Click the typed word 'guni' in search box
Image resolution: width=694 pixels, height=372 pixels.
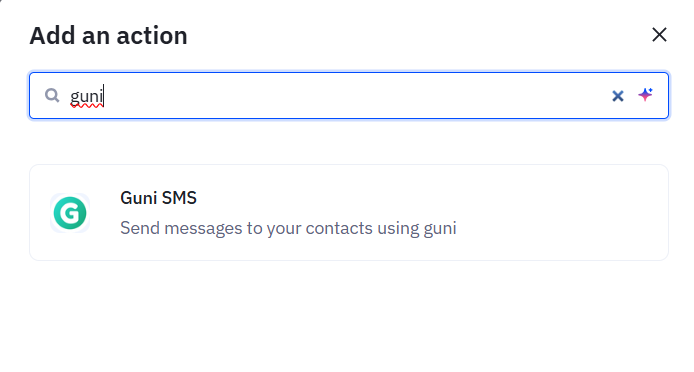(x=87, y=96)
